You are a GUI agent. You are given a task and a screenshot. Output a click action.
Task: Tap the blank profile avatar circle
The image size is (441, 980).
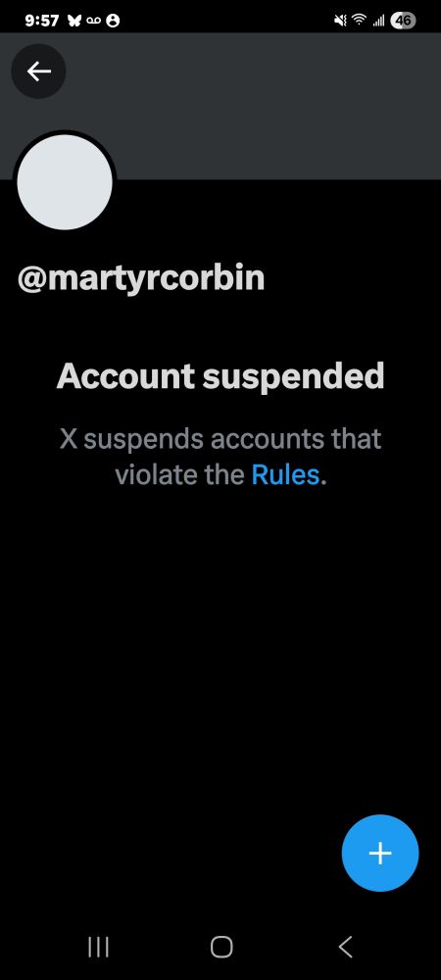click(65, 182)
